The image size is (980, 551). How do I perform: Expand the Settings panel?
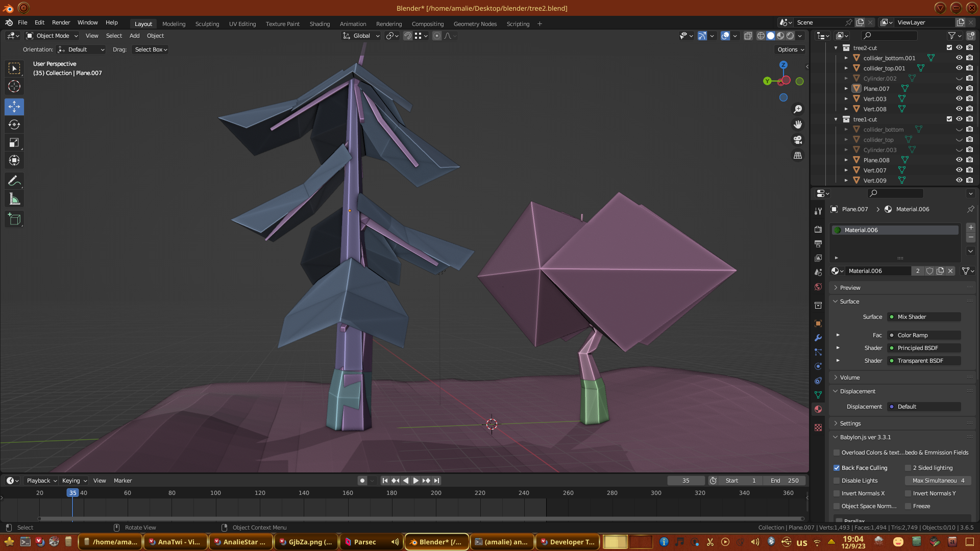850,423
